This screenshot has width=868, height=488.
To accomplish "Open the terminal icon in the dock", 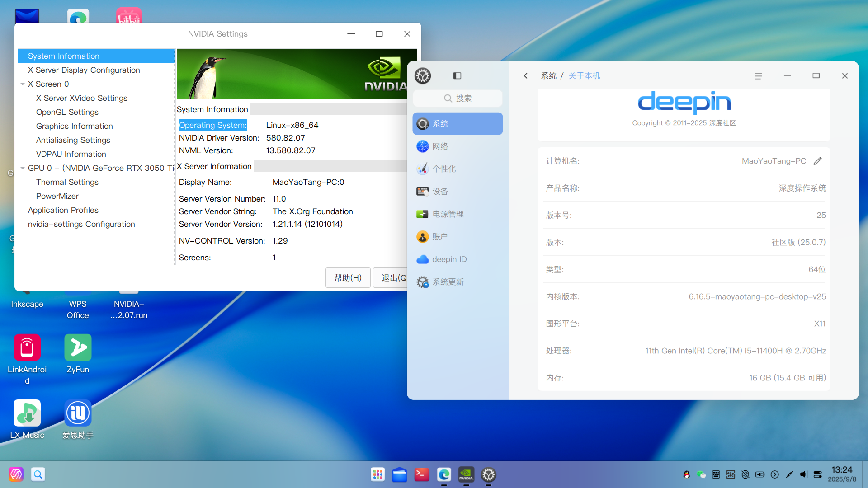I will click(x=422, y=474).
